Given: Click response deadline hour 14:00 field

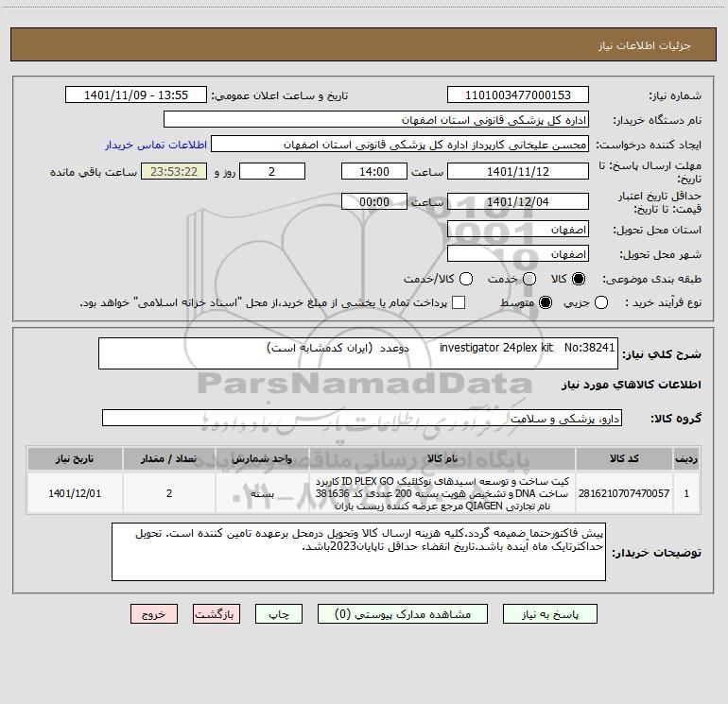Looking at the screenshot, I should tap(374, 171).
